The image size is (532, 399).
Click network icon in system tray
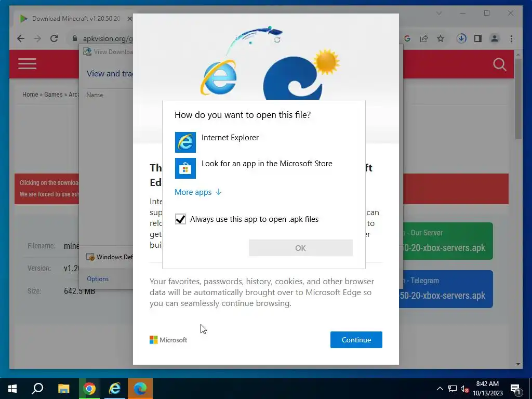(x=453, y=389)
